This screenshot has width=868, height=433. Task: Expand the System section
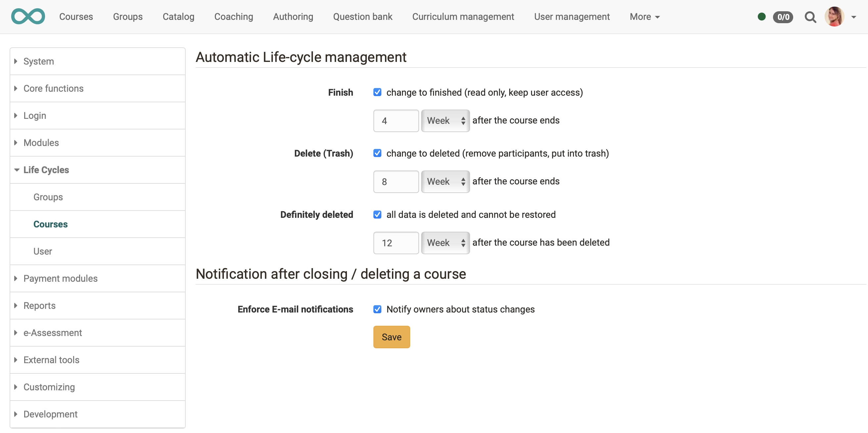(x=98, y=61)
